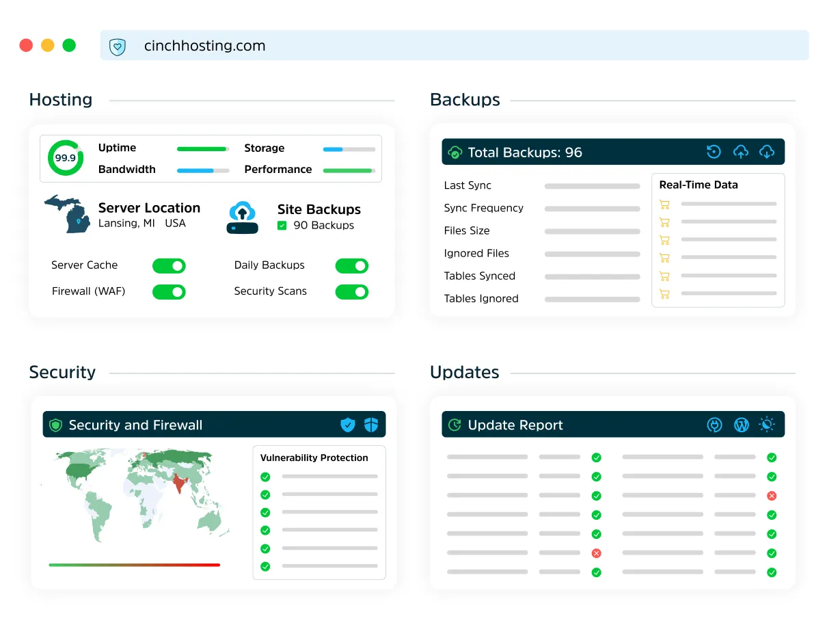
Task: Click red-highlighted India on the world map
Action: 180,484
